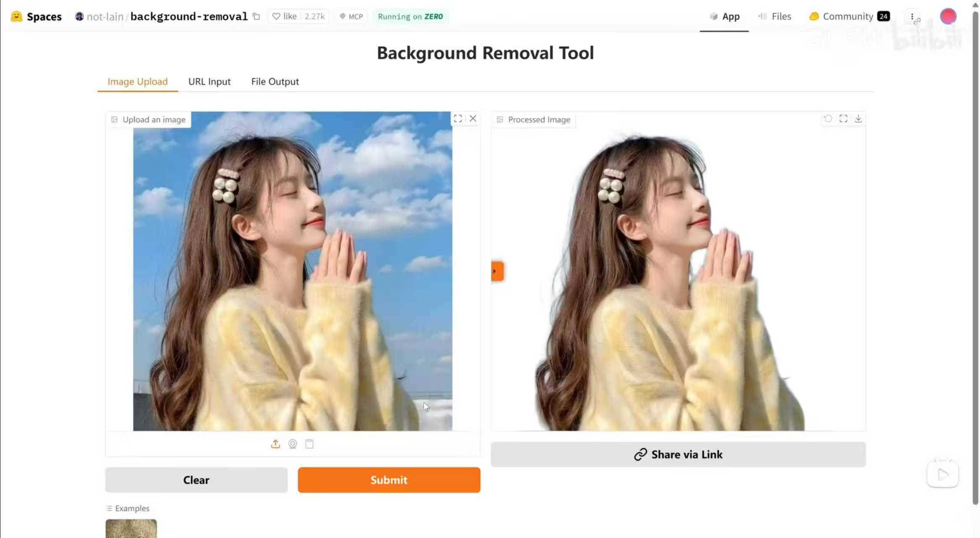980x538 pixels.
Task: Click the webcam capture icon
Action: (x=293, y=444)
